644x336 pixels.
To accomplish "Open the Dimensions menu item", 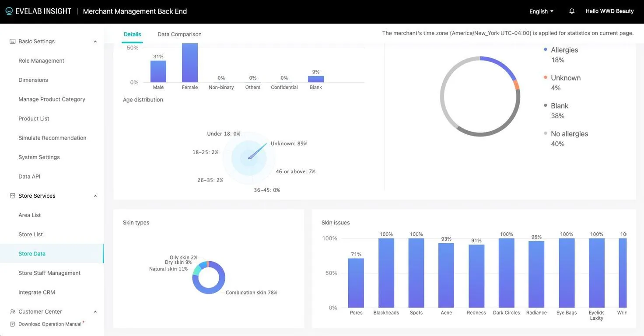I will coord(33,80).
